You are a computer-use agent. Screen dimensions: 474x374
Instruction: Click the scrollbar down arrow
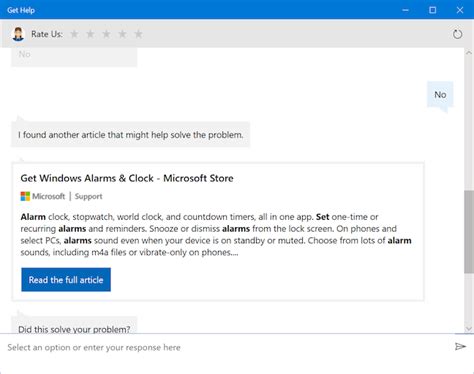469,329
